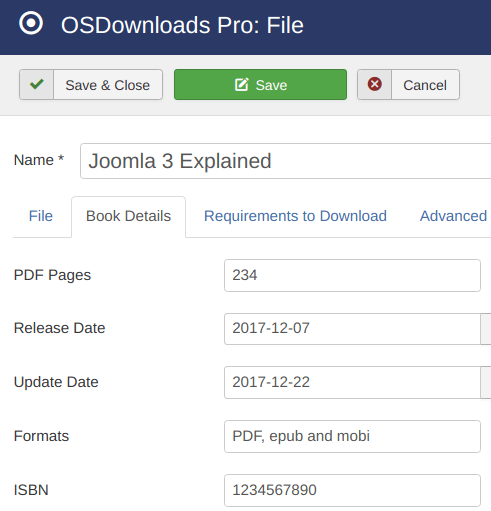
Task: Focus the PDF Pages input field
Action: tap(352, 275)
